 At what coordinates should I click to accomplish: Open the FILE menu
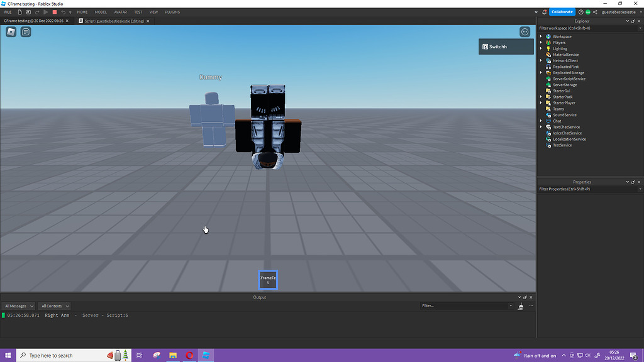[8, 11]
